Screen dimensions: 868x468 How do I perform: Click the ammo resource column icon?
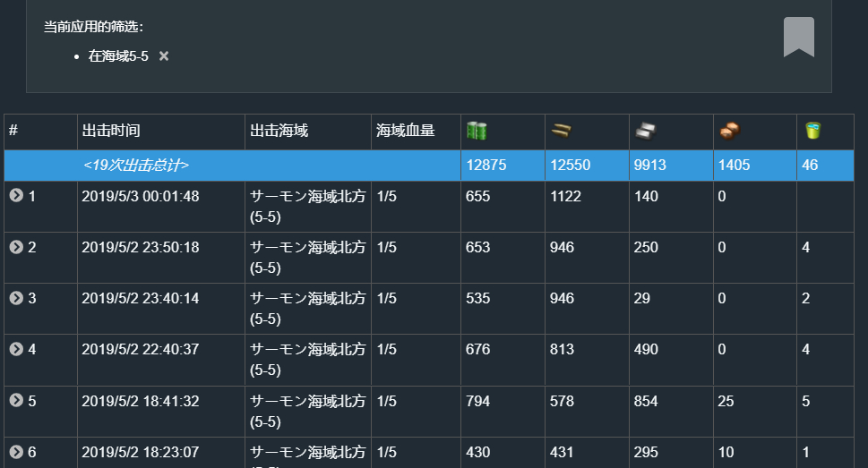point(561,131)
